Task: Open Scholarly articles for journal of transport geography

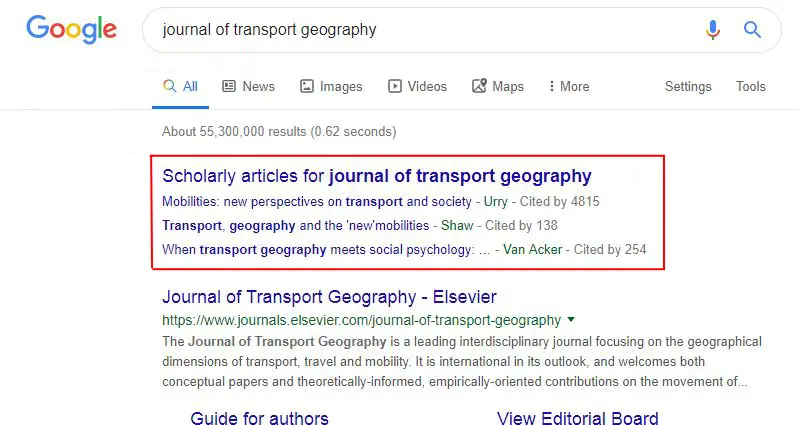Action: (x=377, y=176)
